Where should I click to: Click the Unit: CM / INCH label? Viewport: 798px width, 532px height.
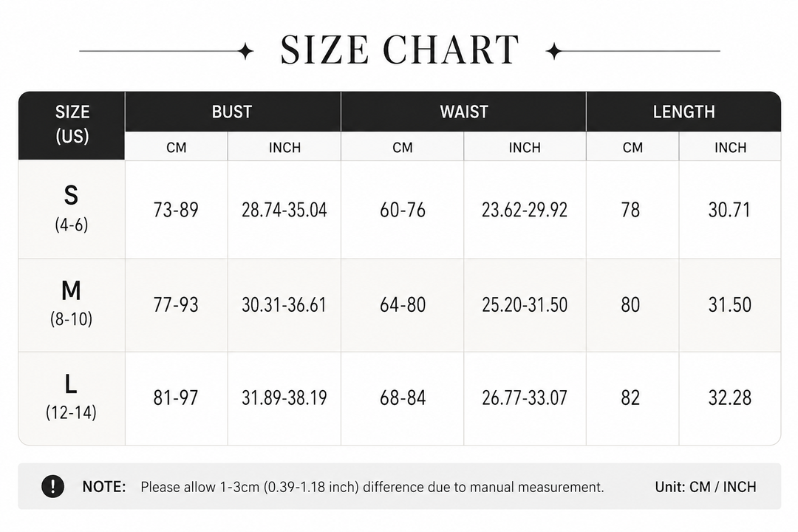coord(706,487)
